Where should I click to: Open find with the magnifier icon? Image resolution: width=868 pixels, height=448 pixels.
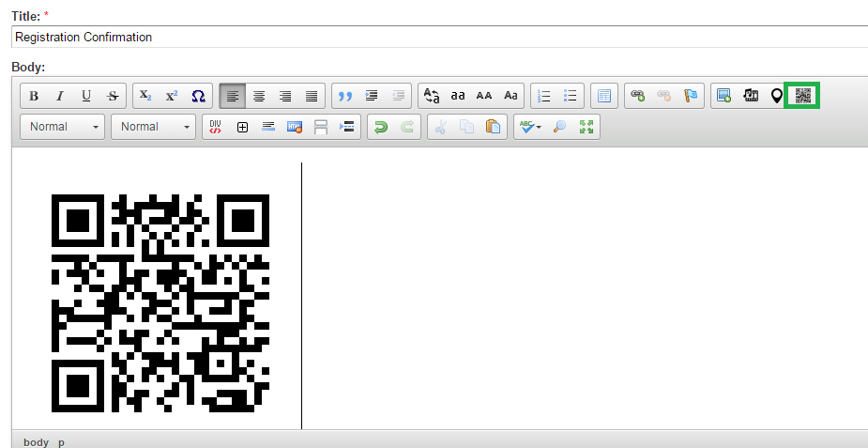click(x=559, y=127)
